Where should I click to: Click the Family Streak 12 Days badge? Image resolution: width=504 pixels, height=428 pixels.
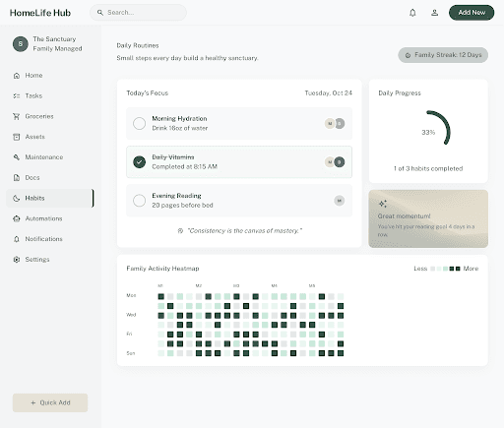443,55
